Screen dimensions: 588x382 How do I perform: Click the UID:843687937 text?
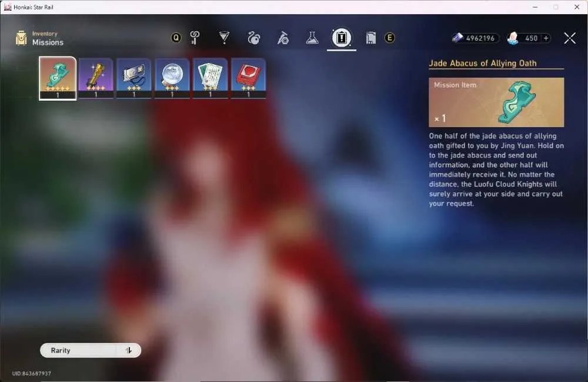pos(32,373)
